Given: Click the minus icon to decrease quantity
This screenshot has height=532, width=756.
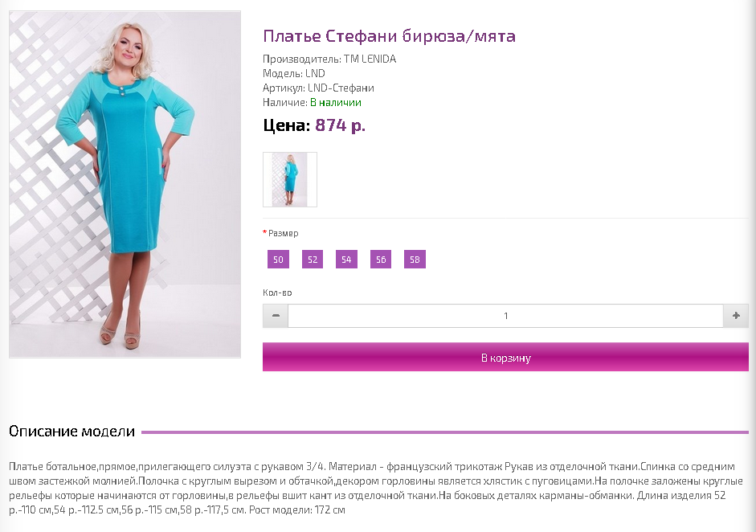Looking at the screenshot, I should point(276,316).
